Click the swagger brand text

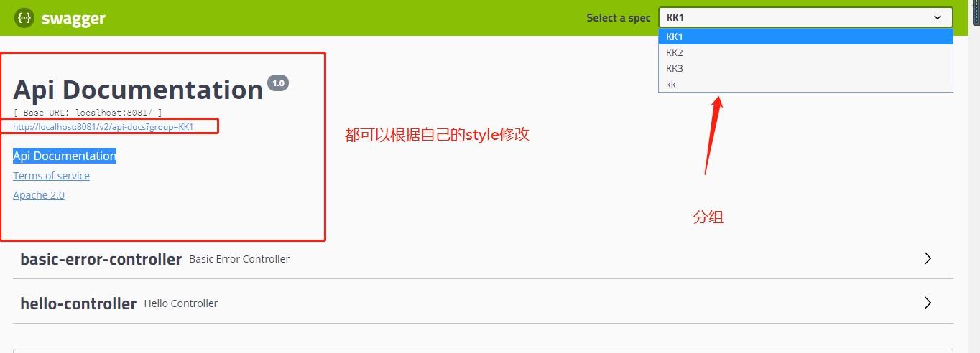(x=73, y=19)
